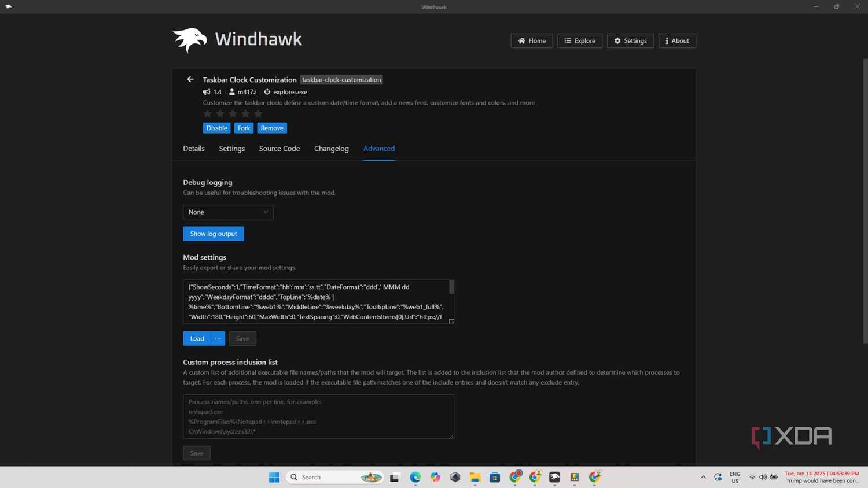868x488 pixels.
Task: Open the Windows Start menu
Action: click(x=274, y=477)
